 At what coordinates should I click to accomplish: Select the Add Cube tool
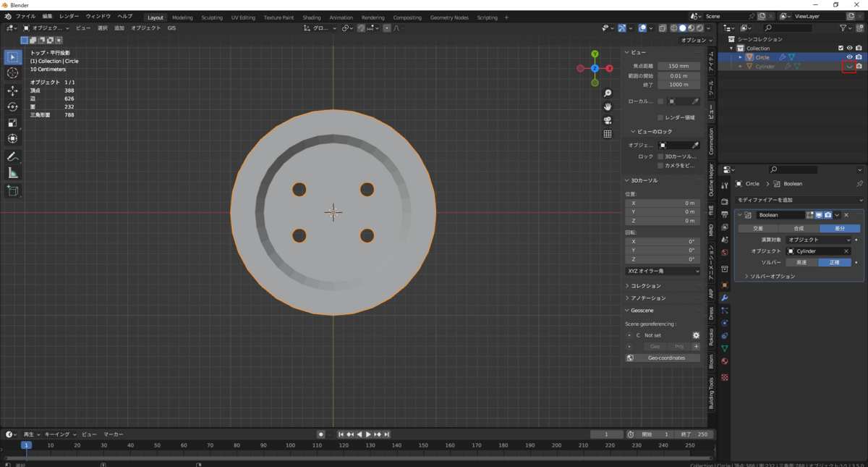pyautogui.click(x=13, y=191)
